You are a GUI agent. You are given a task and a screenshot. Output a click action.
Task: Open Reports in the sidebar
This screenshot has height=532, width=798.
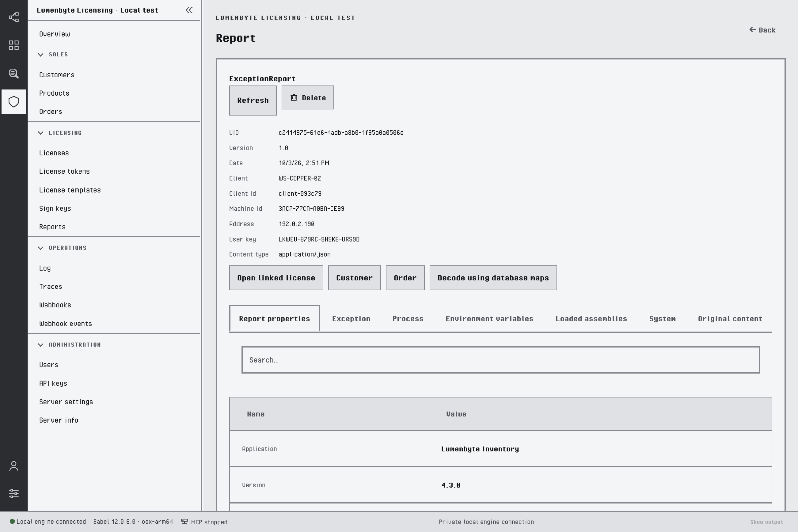(x=52, y=227)
